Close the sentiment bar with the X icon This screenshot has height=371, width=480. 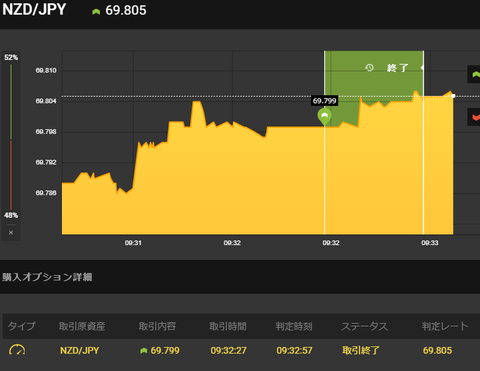pyautogui.click(x=11, y=232)
